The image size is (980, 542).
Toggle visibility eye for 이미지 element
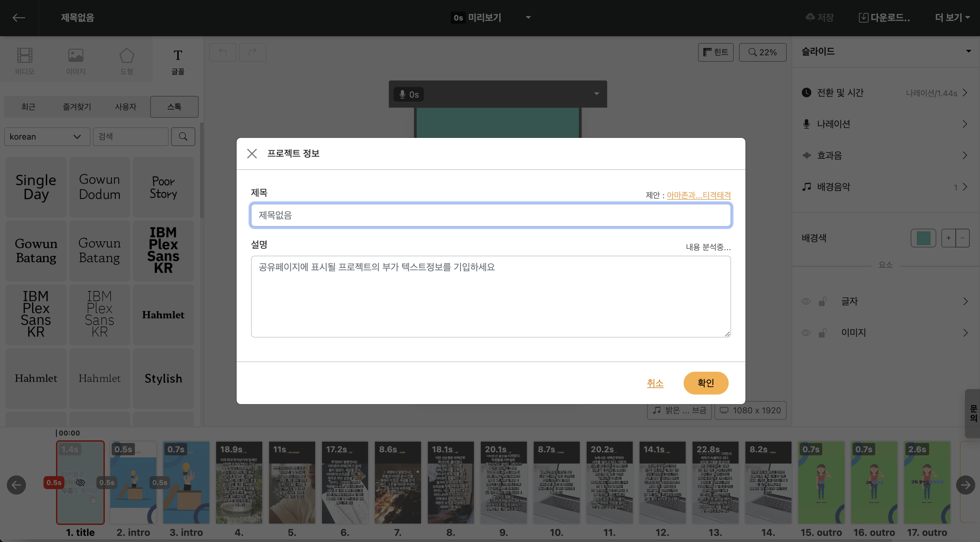click(806, 332)
